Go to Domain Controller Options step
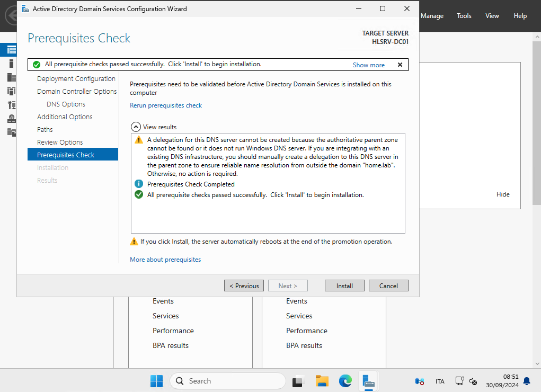 point(77,91)
